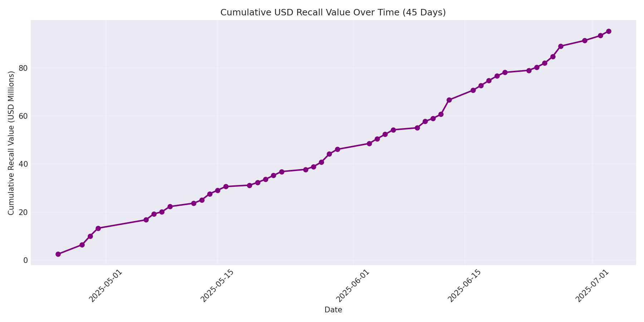Select the last data point near 2025-07-01
Screen dimensions: 644x322
[608, 31]
